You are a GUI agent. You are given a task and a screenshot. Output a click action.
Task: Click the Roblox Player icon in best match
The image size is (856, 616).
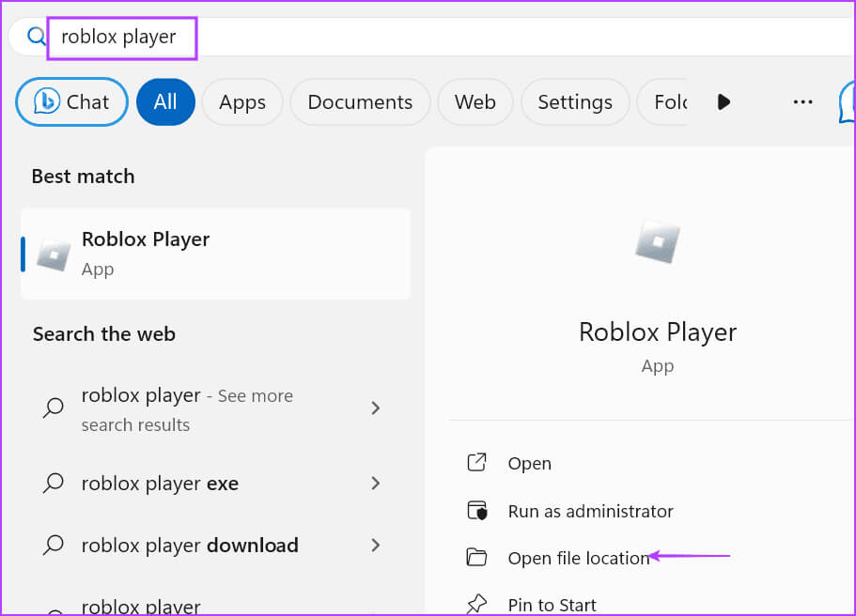pyautogui.click(x=53, y=254)
